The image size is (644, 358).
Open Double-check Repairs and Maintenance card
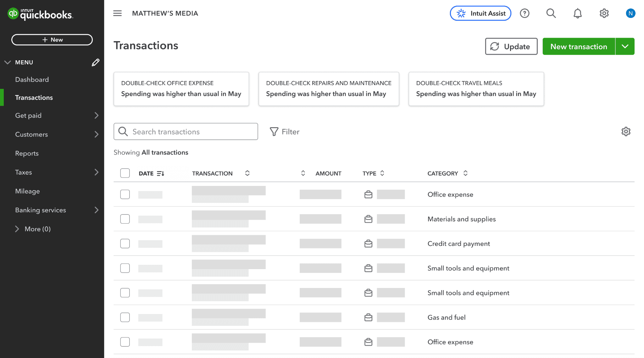pos(329,89)
